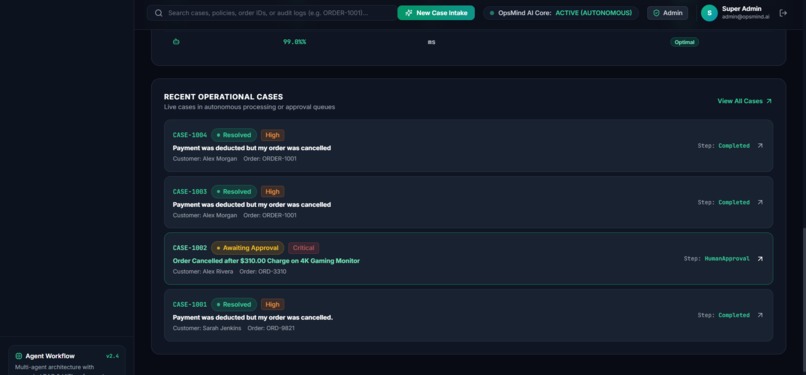806x375 pixels.
Task: Click the admin@opsmind.ai email text
Action: click(x=746, y=17)
